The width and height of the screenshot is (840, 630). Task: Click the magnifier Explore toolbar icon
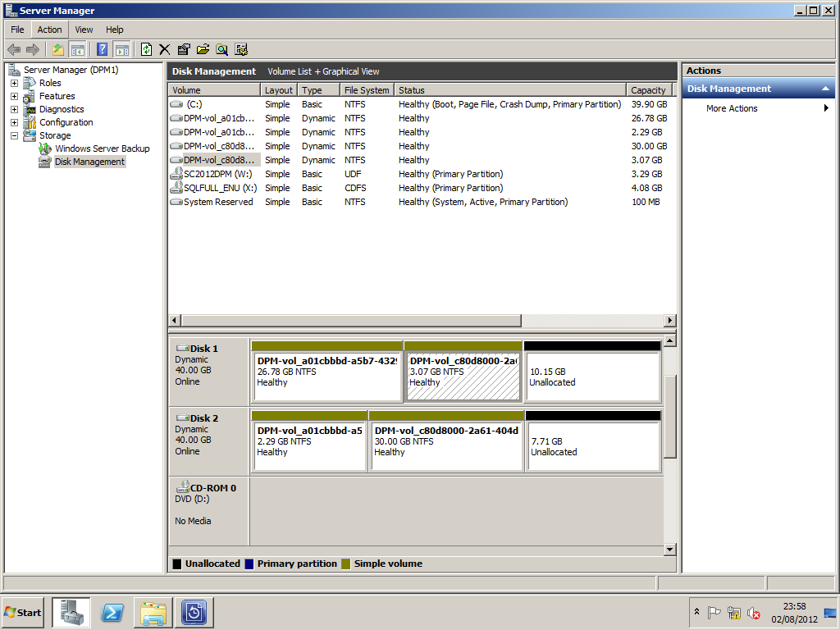point(221,50)
